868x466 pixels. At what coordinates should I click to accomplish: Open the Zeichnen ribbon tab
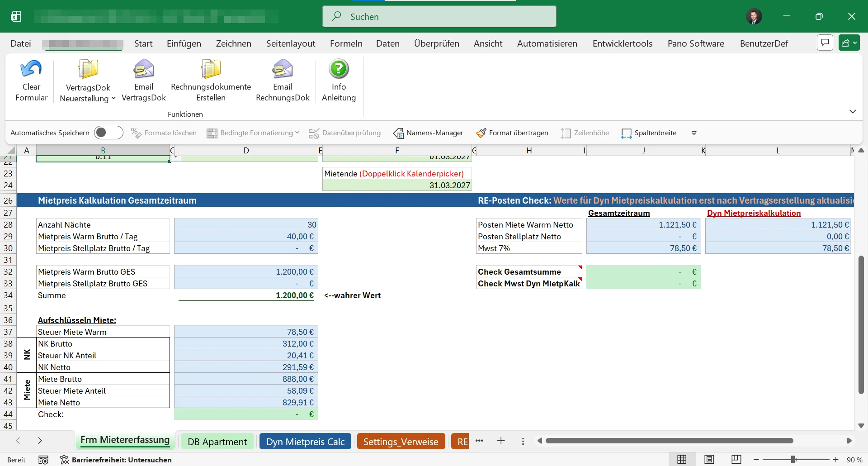[234, 43]
